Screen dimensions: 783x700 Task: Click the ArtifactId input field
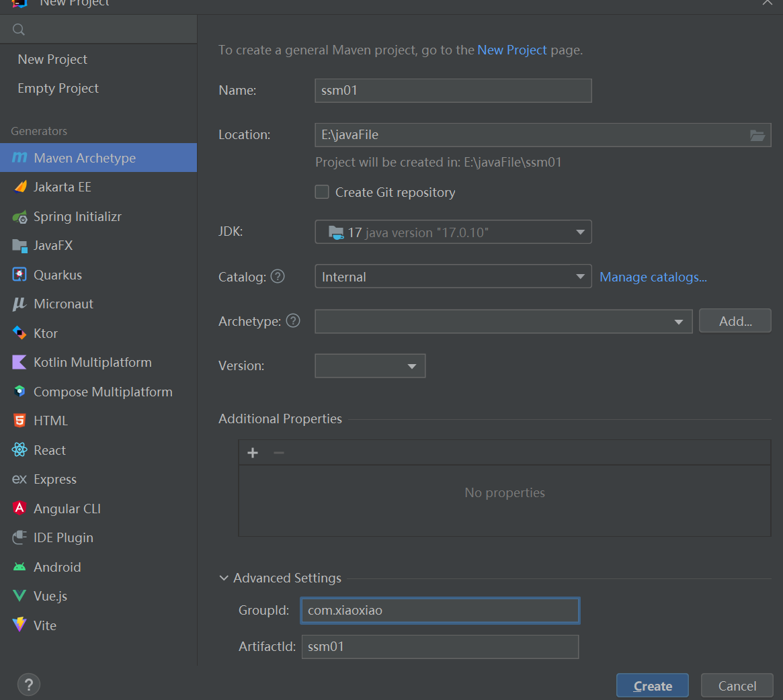point(440,647)
